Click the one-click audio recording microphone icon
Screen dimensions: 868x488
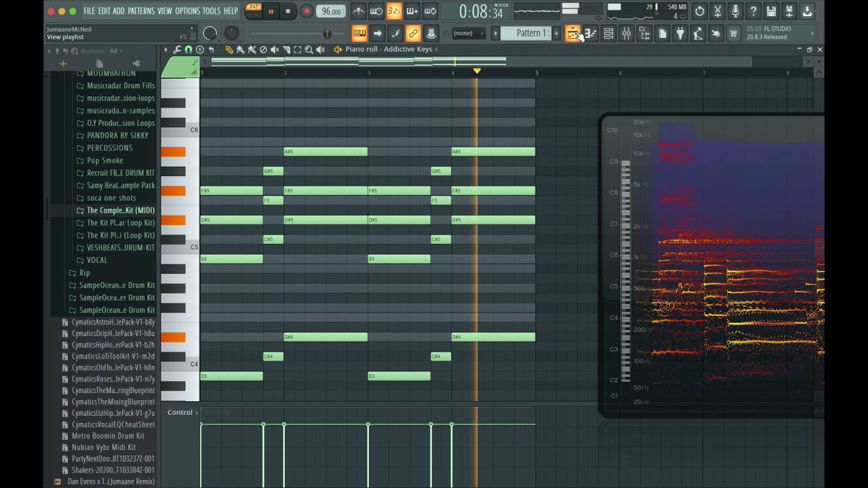click(x=735, y=12)
